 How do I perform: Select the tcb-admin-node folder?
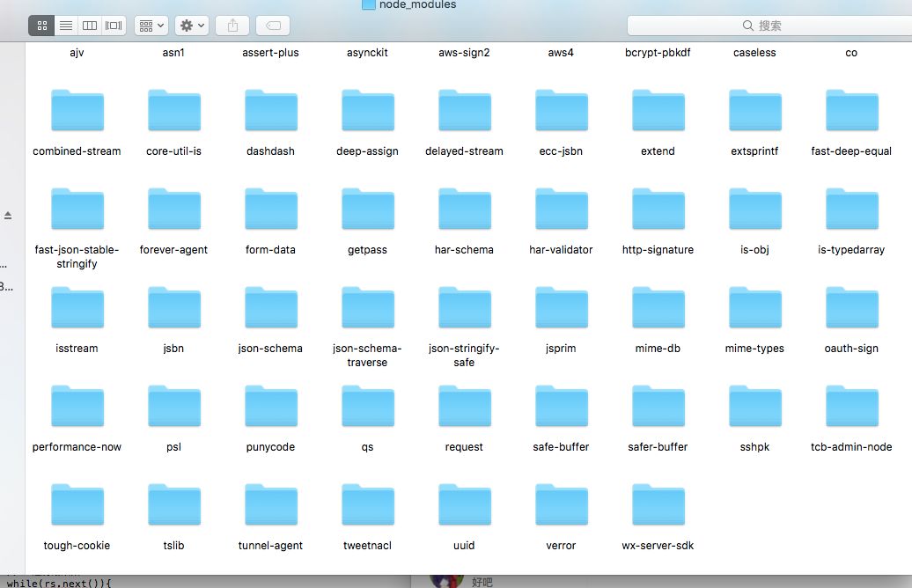(x=852, y=406)
